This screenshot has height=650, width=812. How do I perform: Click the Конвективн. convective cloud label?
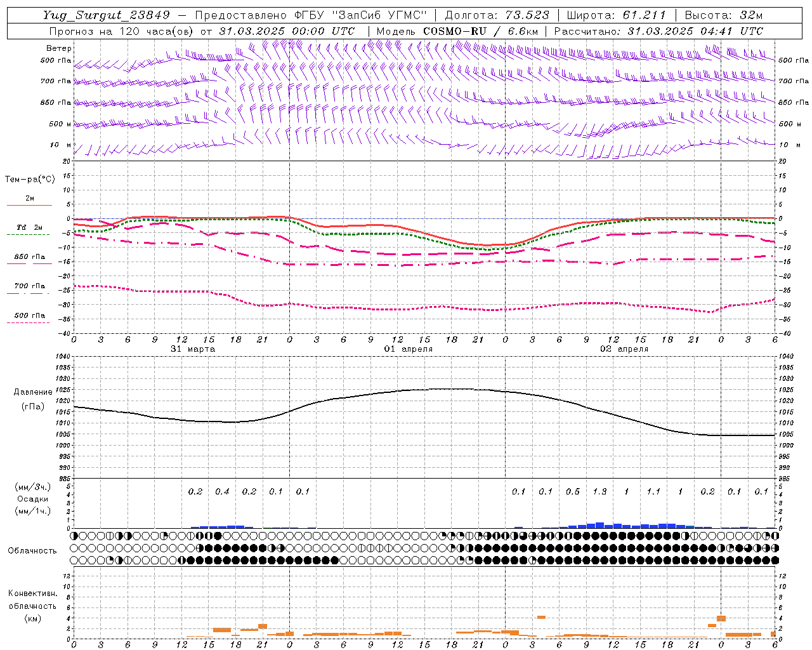point(32,593)
